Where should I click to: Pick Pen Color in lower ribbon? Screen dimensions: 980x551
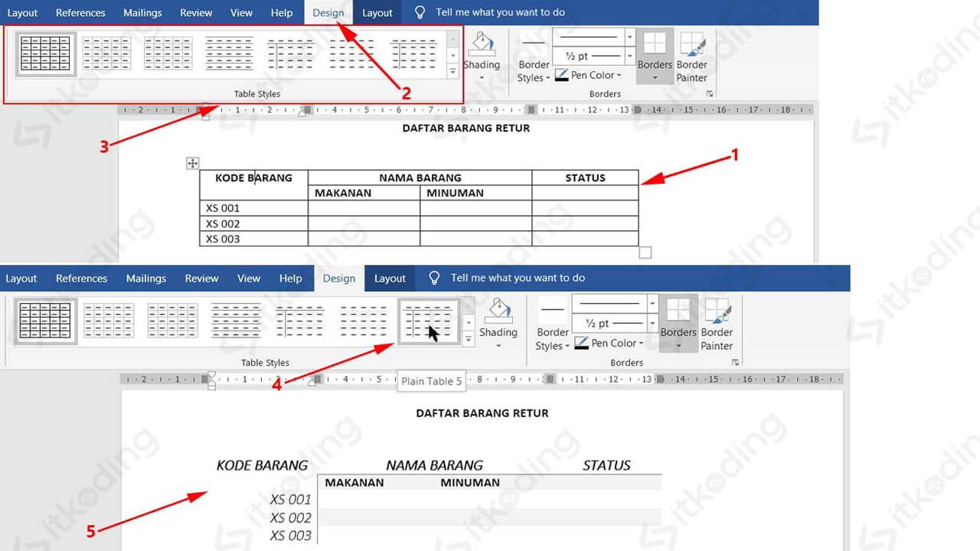coord(609,343)
